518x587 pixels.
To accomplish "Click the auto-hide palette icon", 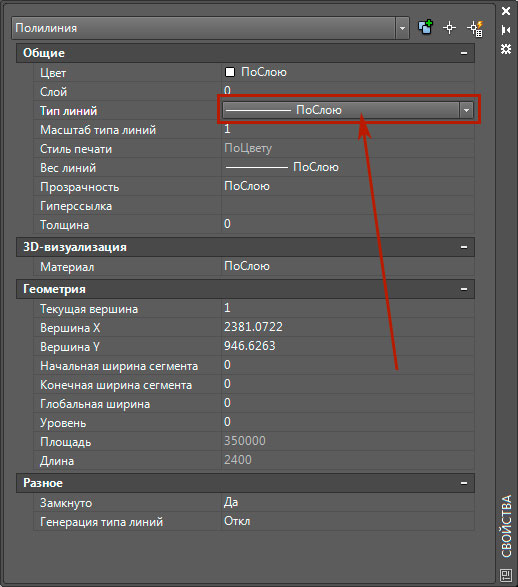I will (x=506, y=30).
